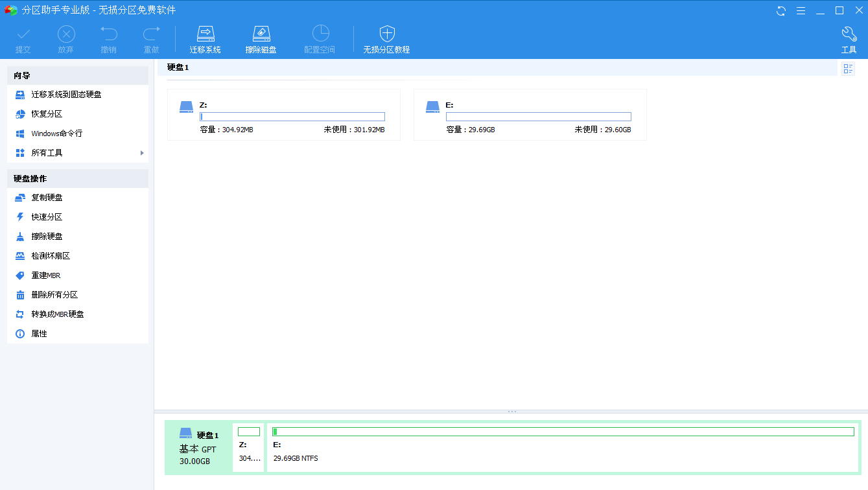Select 迁移系统到固态硬盘 wizard
Viewport: 868px width, 490px height.
[x=66, y=95]
